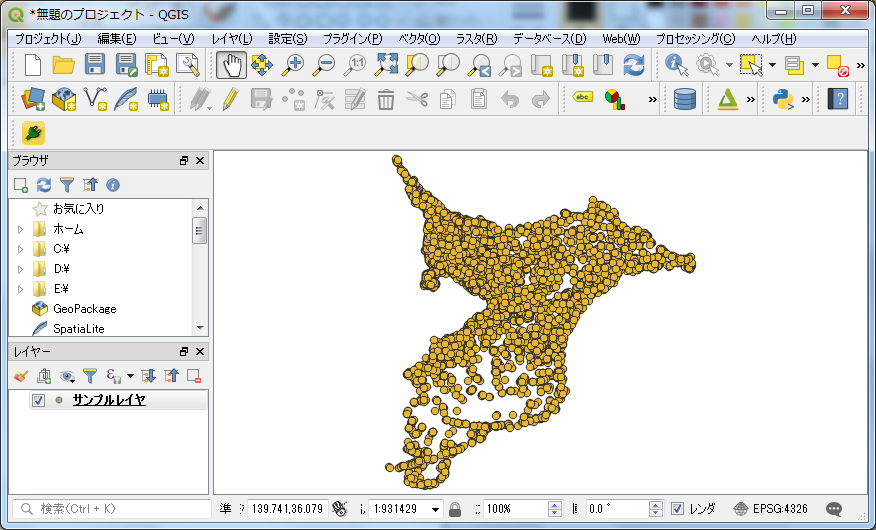Click the DB Manager database icon
Viewport: 876px width, 530px height.
click(685, 99)
